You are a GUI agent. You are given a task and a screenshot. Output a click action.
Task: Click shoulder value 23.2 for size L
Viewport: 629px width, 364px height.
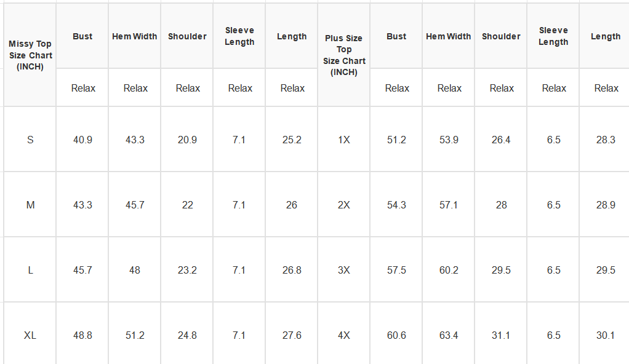[187, 270]
